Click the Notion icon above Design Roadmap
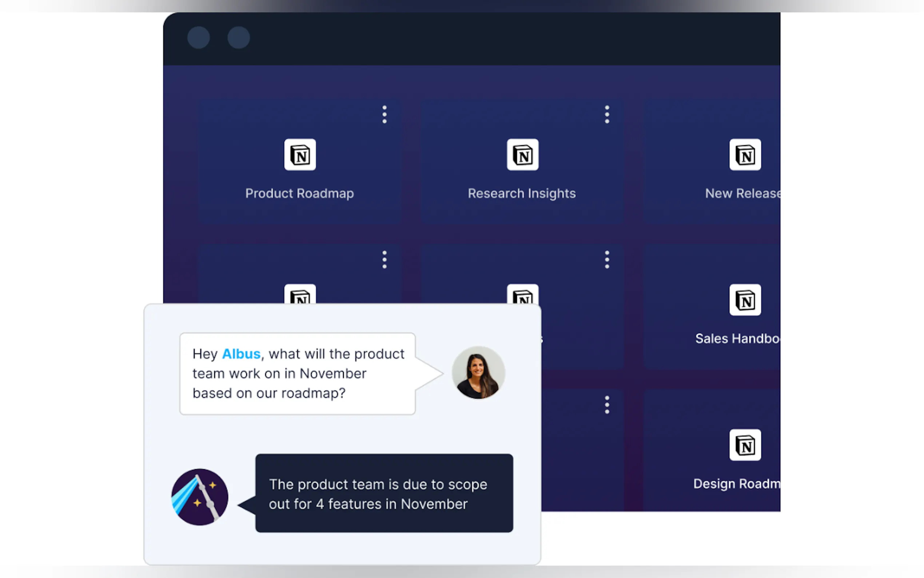 (744, 445)
